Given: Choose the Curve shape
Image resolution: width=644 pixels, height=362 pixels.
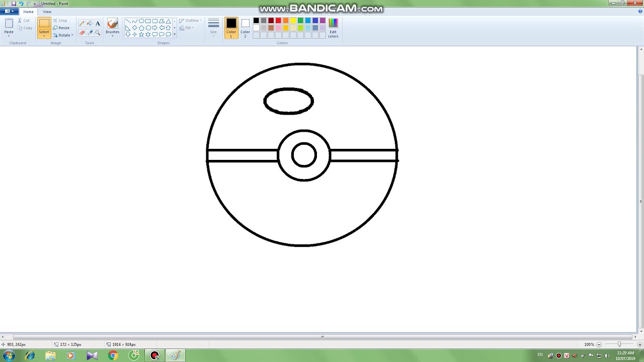Looking at the screenshot, I should pos(134,21).
